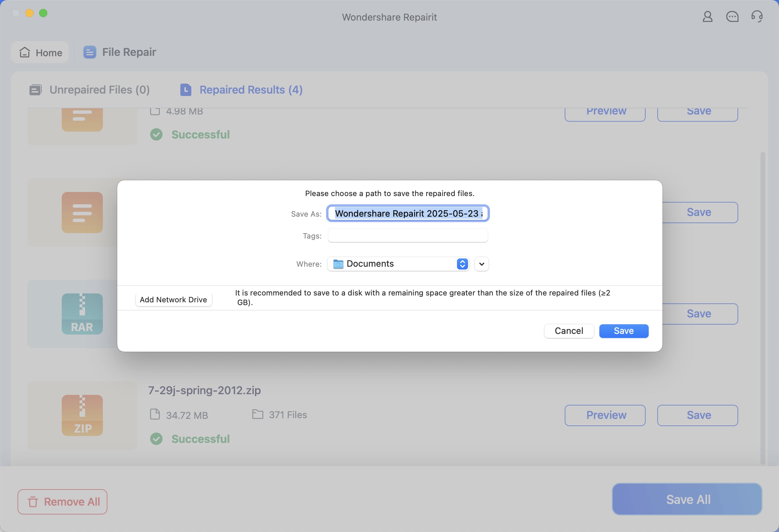
Task: Select the RAR archive file thumbnail
Action: click(x=82, y=314)
